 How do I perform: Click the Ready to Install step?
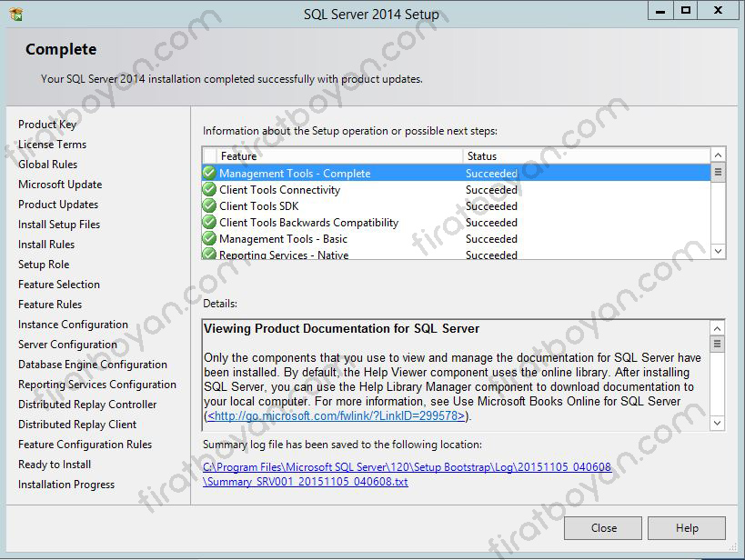[55, 464]
